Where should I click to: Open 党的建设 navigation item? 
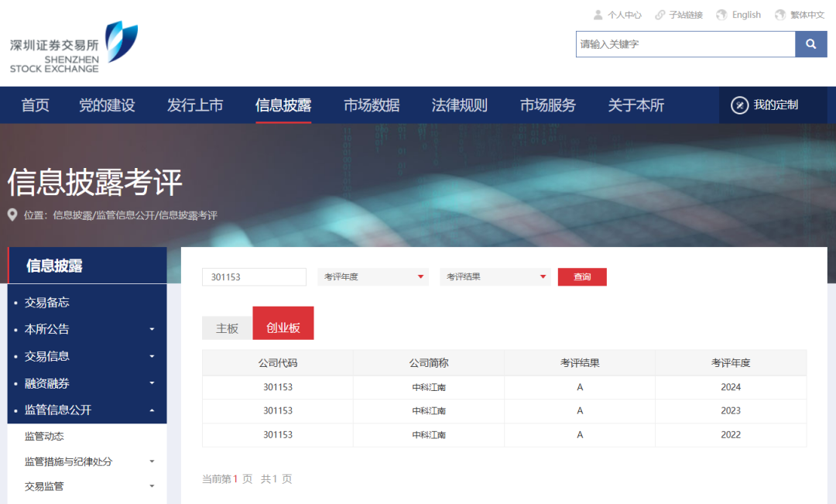(x=107, y=105)
